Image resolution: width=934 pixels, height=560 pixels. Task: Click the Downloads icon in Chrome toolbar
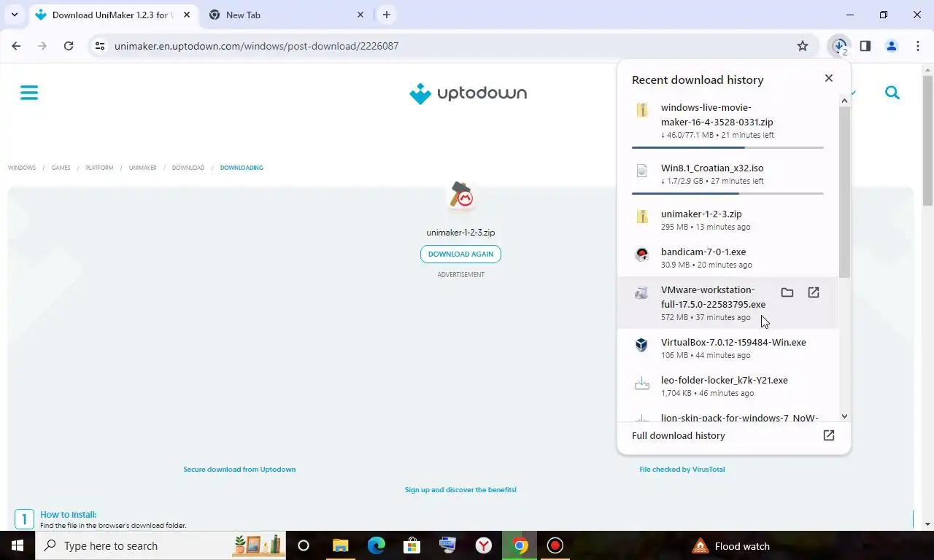pos(840,46)
